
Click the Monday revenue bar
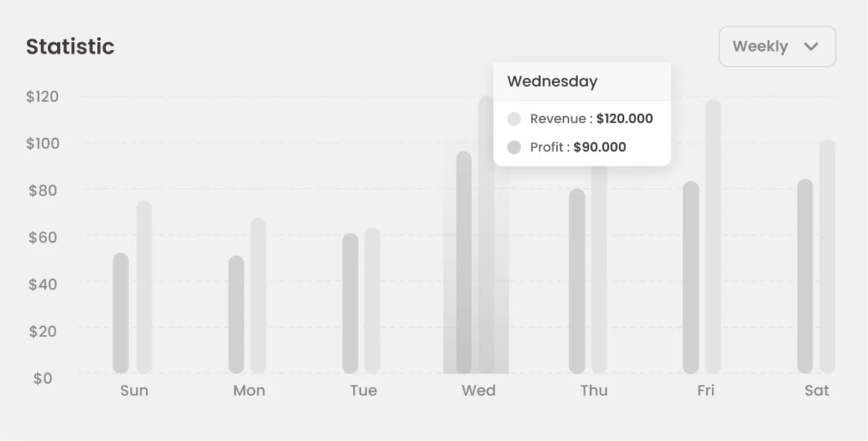(258, 295)
